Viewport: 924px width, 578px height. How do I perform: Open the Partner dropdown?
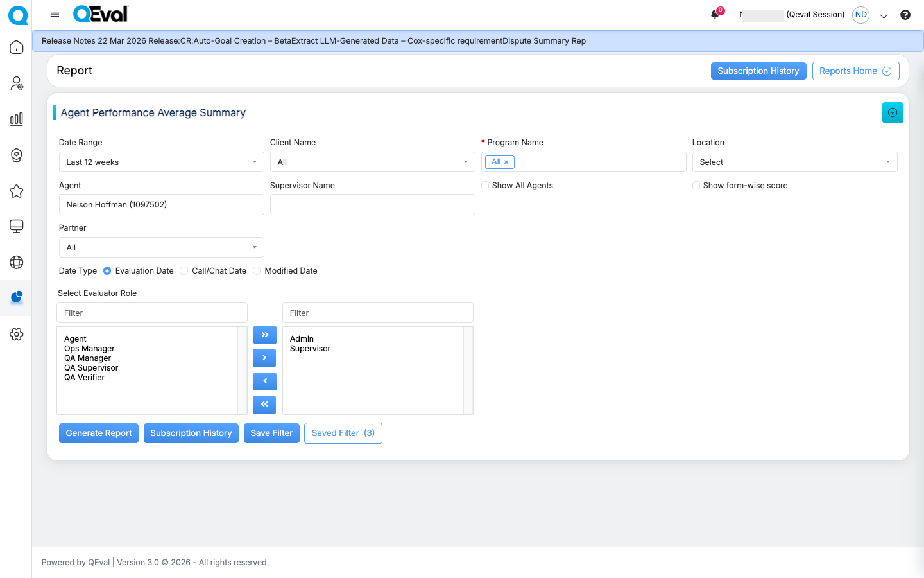[x=161, y=247]
